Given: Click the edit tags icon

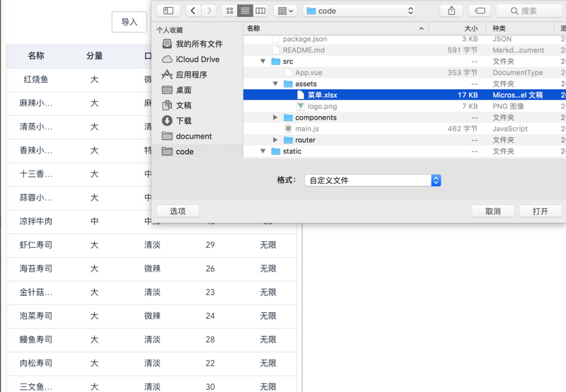Looking at the screenshot, I should (480, 11).
